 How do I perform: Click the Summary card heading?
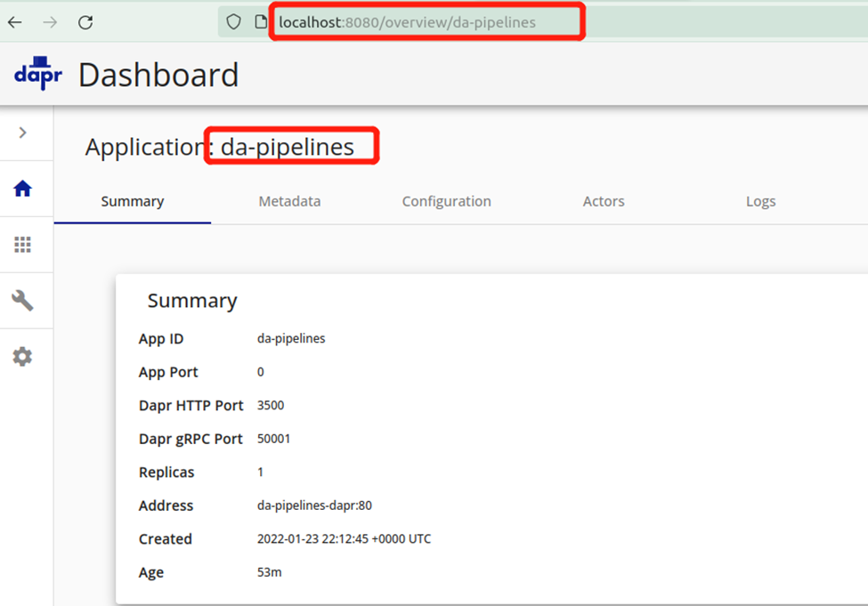[192, 301]
